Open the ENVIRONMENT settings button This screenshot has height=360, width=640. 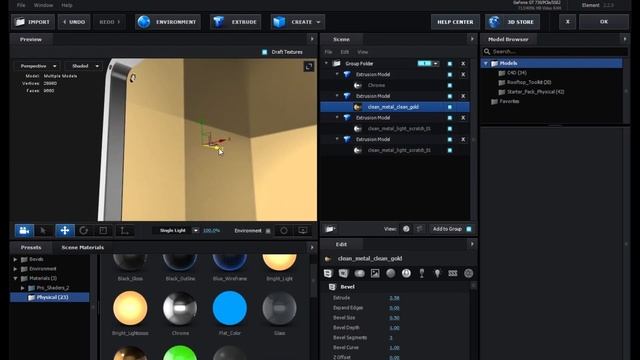click(x=168, y=22)
